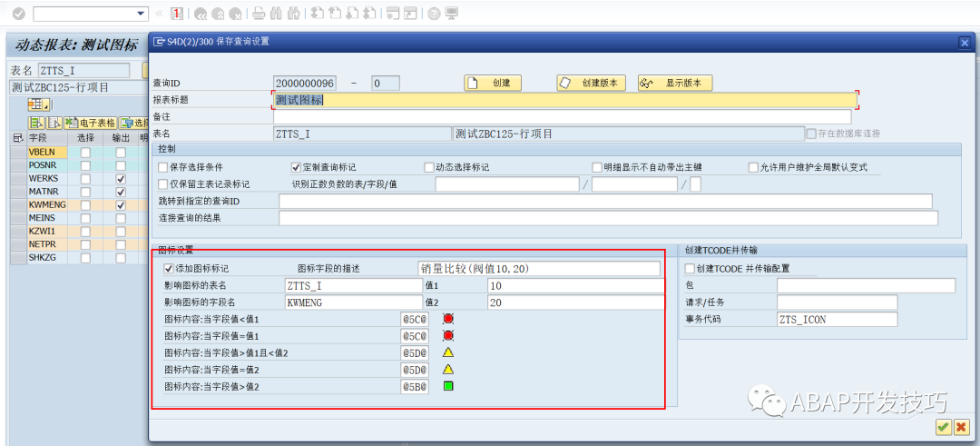The image size is (980, 446).
Task: Click the 事务代码 field ZTS_ICON
Action: 838,319
